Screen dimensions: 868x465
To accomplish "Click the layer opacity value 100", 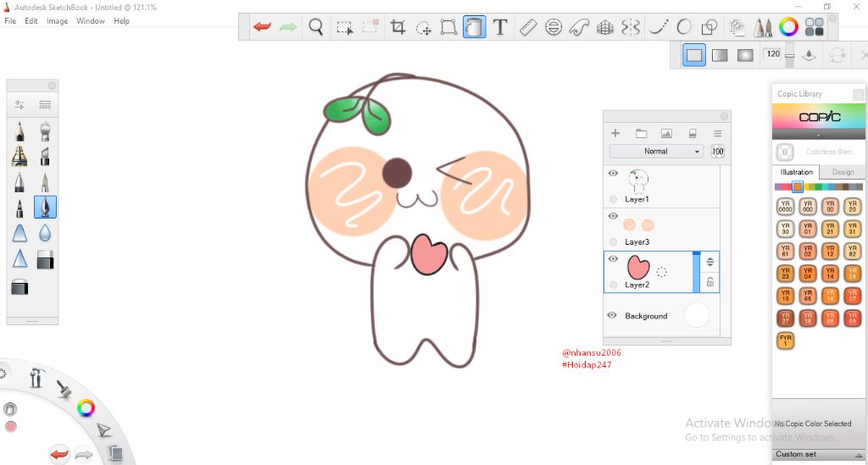I will coord(717,151).
